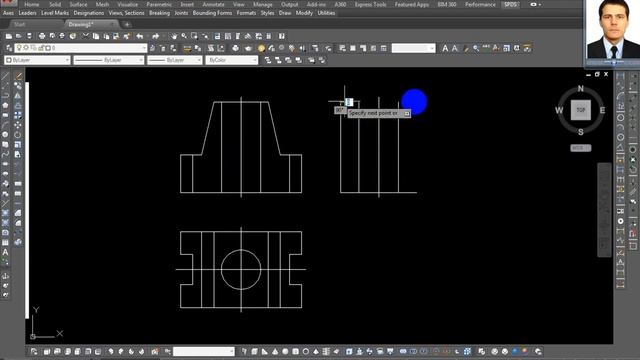The image size is (640, 360).
Task: Click W on the ViewCube compass
Action: 559,110
